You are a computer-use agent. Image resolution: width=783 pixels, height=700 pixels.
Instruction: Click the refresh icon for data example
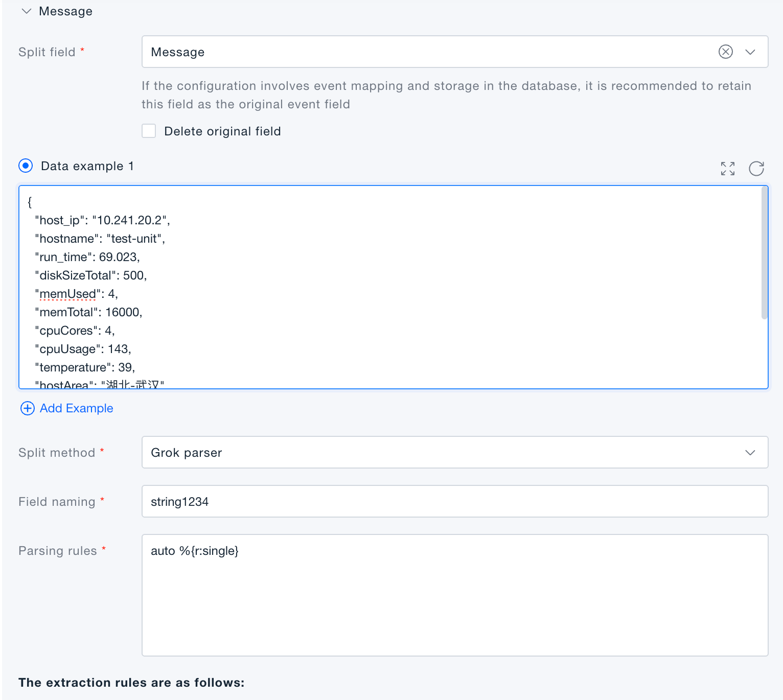click(756, 169)
